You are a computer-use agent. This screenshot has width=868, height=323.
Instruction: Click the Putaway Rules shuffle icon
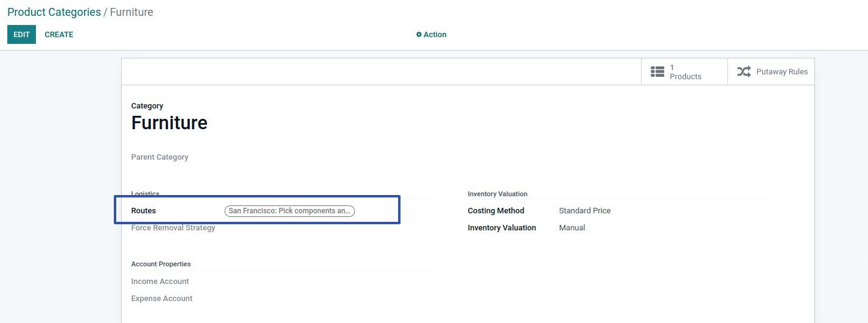click(x=744, y=72)
